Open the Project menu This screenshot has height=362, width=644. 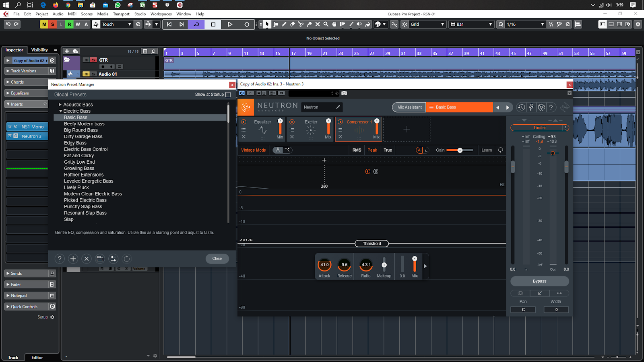(x=41, y=14)
